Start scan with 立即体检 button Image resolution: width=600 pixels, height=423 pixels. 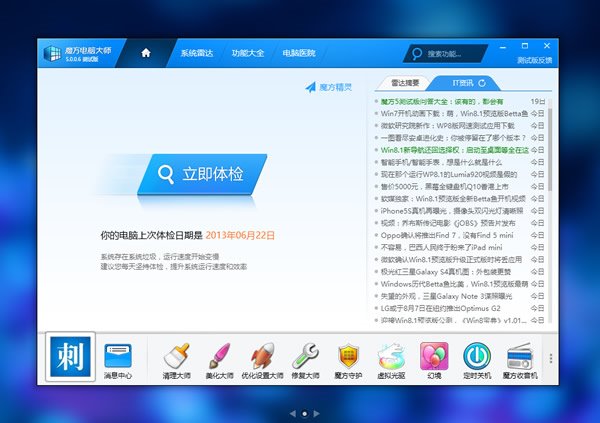(202, 174)
